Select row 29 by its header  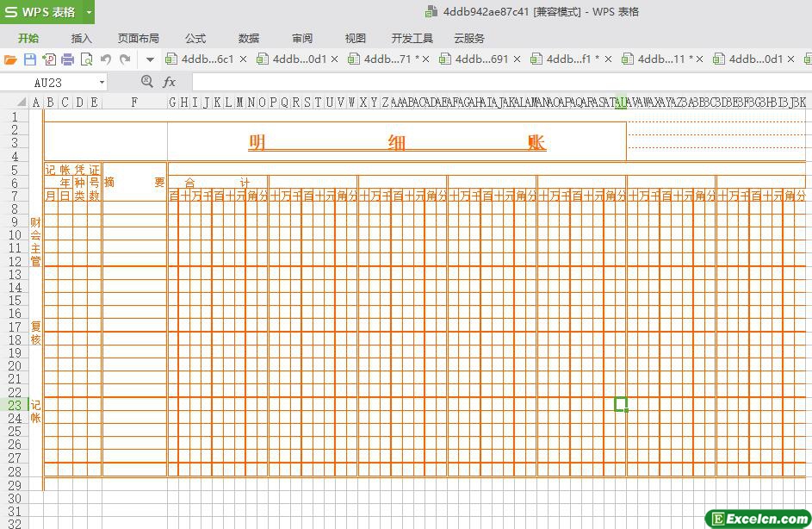click(14, 485)
